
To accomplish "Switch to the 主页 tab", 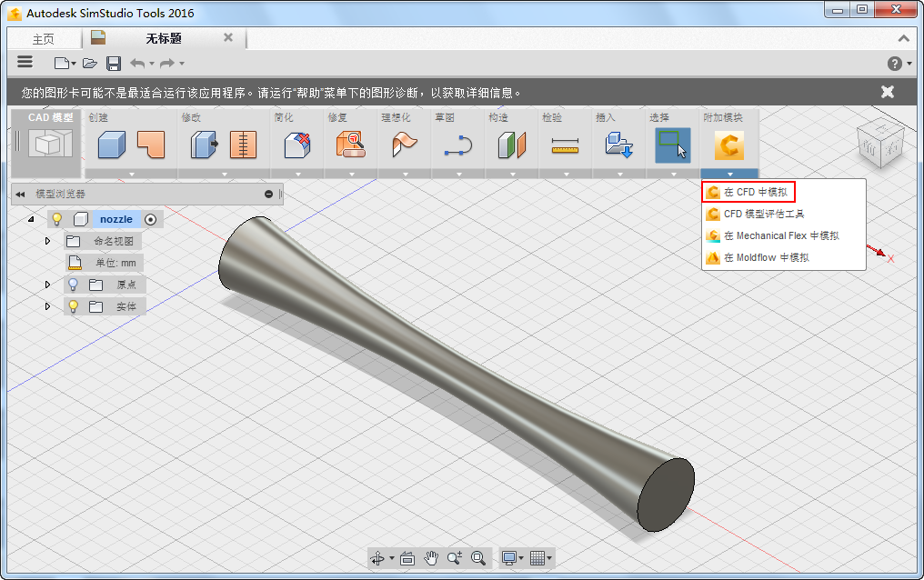I will [x=44, y=39].
